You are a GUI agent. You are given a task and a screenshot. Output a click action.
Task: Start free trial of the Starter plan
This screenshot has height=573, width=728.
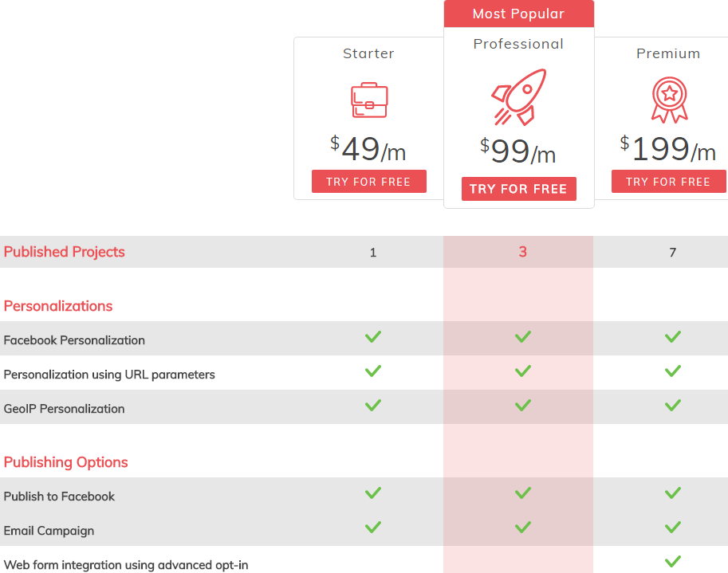tap(369, 182)
